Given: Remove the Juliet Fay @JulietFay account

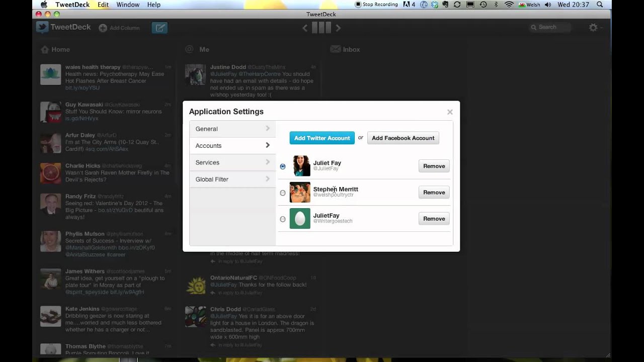Looking at the screenshot, I should (x=434, y=166).
